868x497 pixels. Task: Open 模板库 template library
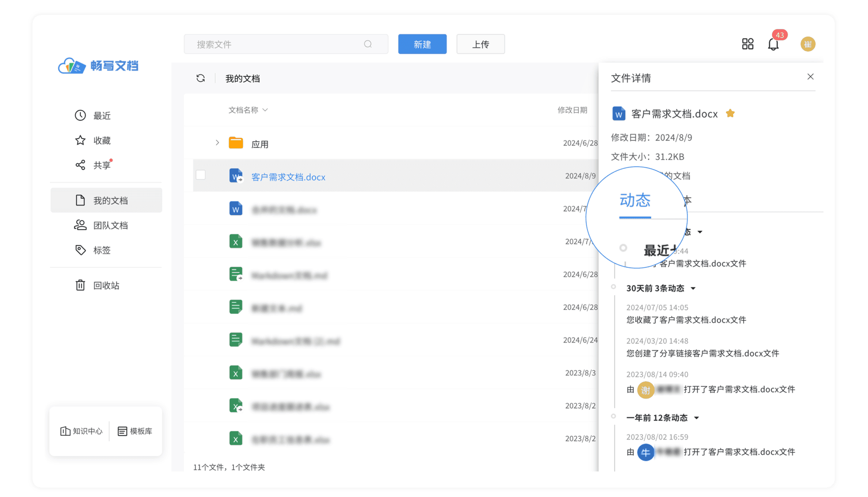[x=135, y=431]
